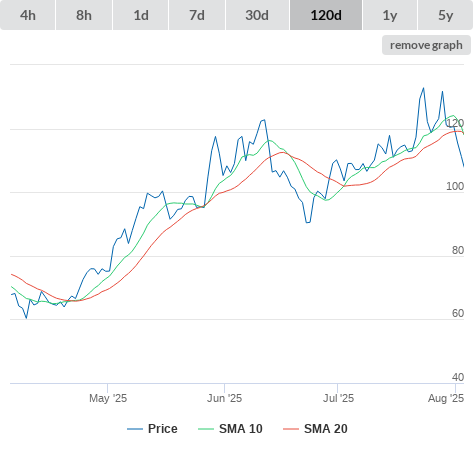This screenshot has height=455, width=474.
Task: Toggle the Price series in legend
Action: pyautogui.click(x=152, y=429)
